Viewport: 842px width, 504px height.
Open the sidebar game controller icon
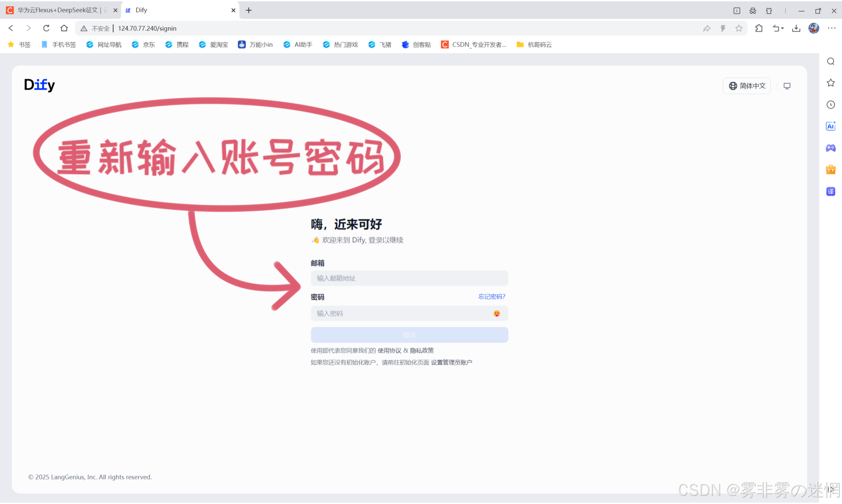[830, 148]
